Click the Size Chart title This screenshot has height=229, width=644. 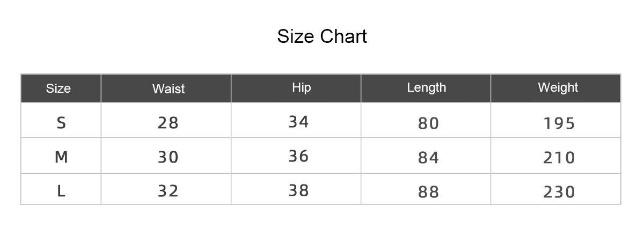tap(322, 36)
